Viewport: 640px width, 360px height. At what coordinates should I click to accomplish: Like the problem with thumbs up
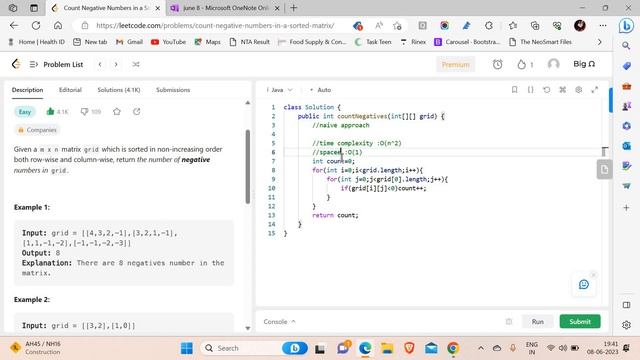[x=50, y=111]
